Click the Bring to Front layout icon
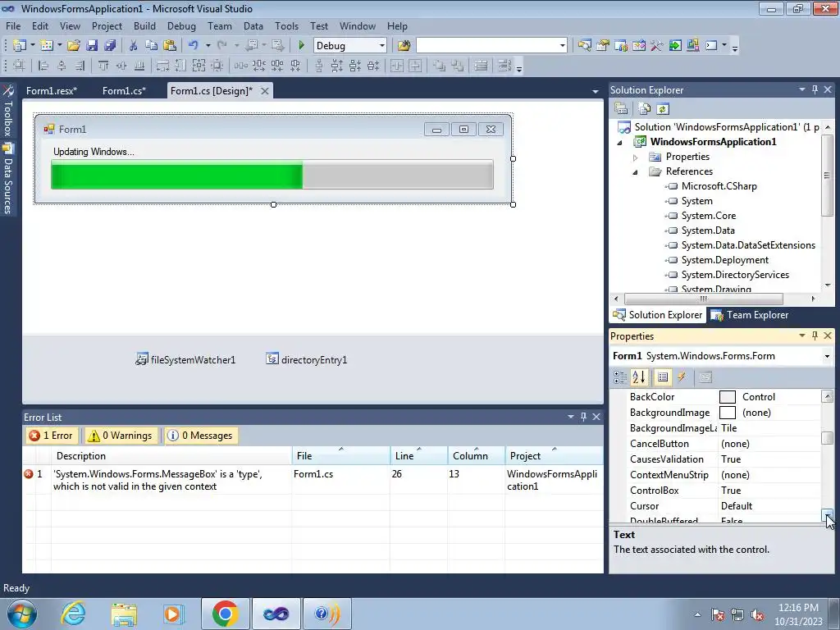The width and height of the screenshot is (840, 630). [x=439, y=66]
